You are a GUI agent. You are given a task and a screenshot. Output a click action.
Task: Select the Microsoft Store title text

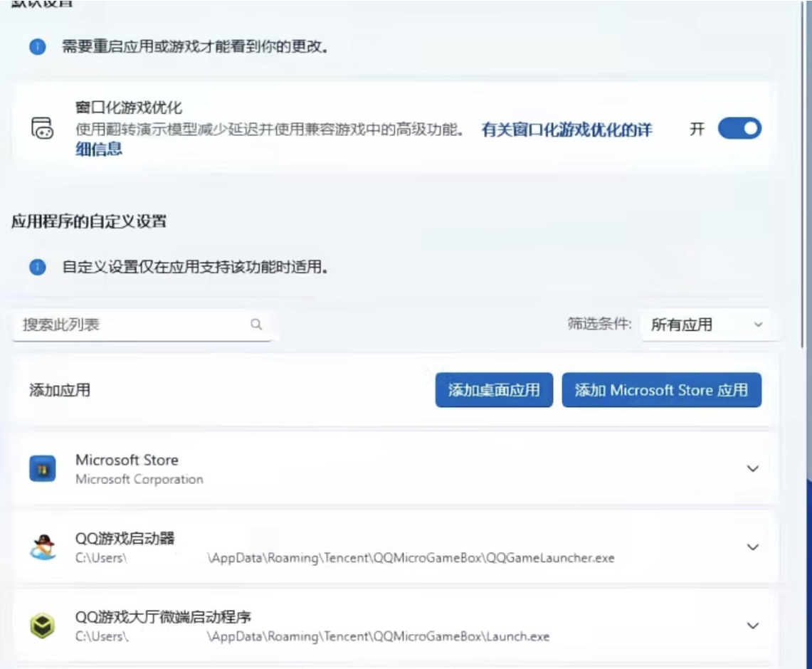[x=127, y=460]
